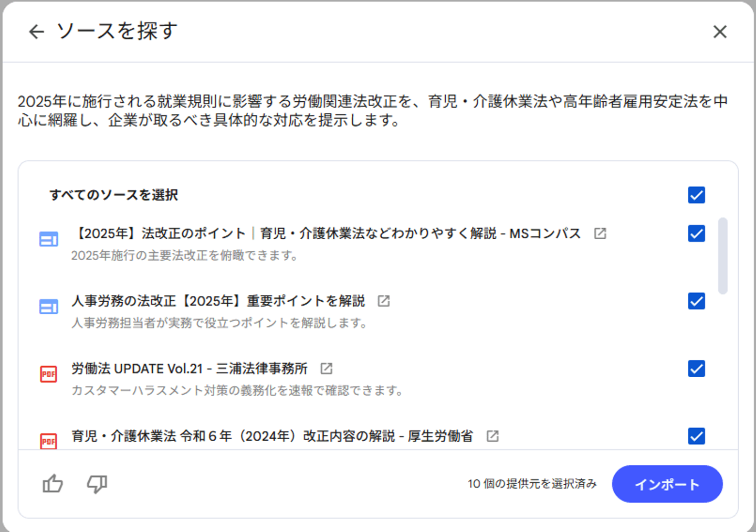This screenshot has width=756, height=532.
Task: Click the summary paragraph starting 2025年に施行される
Action: [x=373, y=111]
